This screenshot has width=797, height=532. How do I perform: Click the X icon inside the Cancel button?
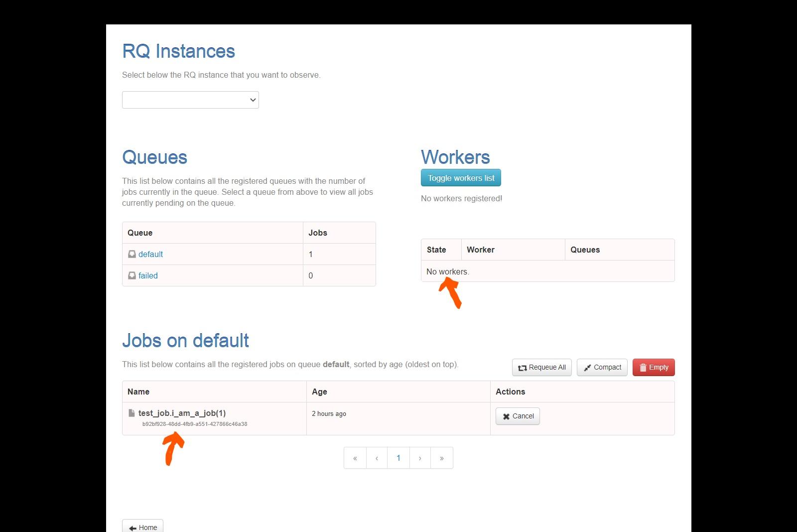506,416
